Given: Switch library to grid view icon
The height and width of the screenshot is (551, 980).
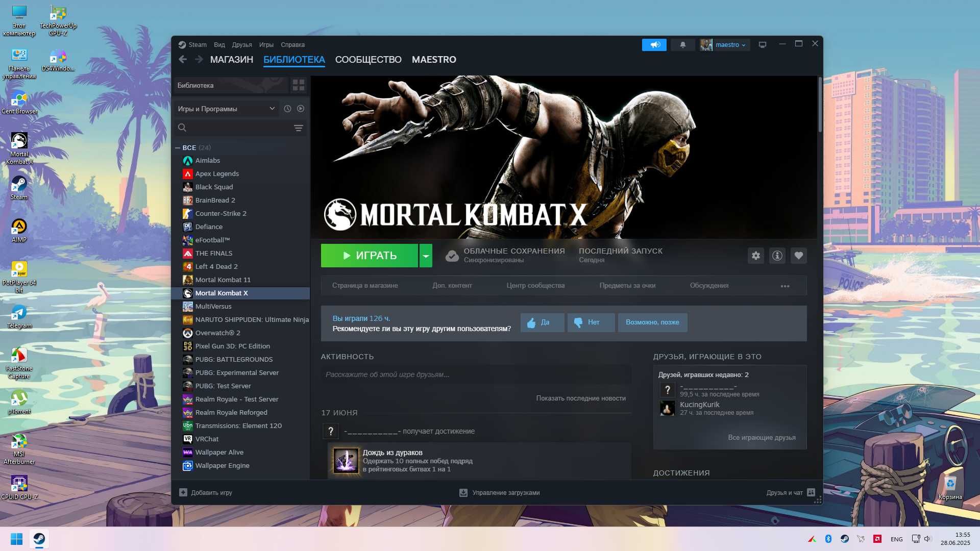Looking at the screenshot, I should click(x=299, y=85).
